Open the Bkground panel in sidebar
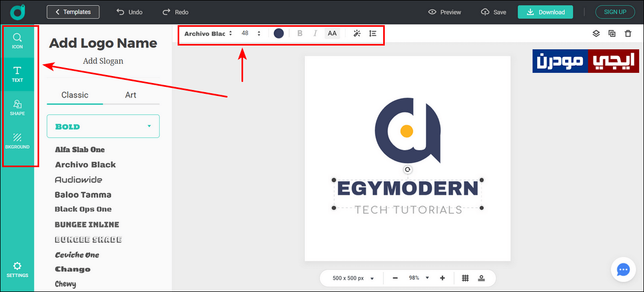644x292 pixels. tap(17, 141)
